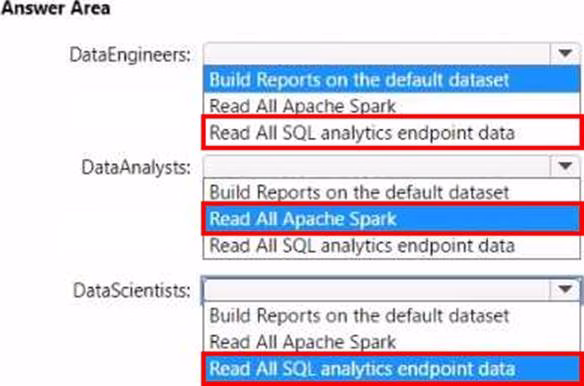Click inside the DataScientists combo box field
Screen dimensions: 584x386
377,289
